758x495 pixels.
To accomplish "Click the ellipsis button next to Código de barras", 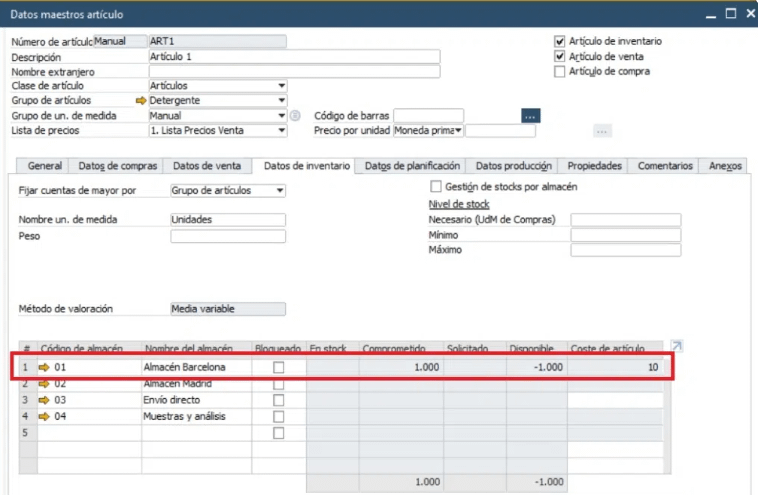I will [x=530, y=116].
